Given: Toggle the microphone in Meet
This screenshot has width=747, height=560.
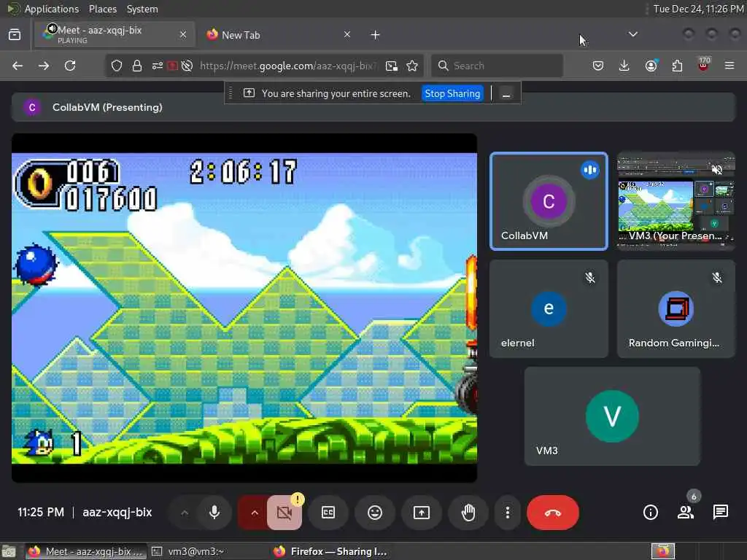Looking at the screenshot, I should pyautogui.click(x=214, y=513).
